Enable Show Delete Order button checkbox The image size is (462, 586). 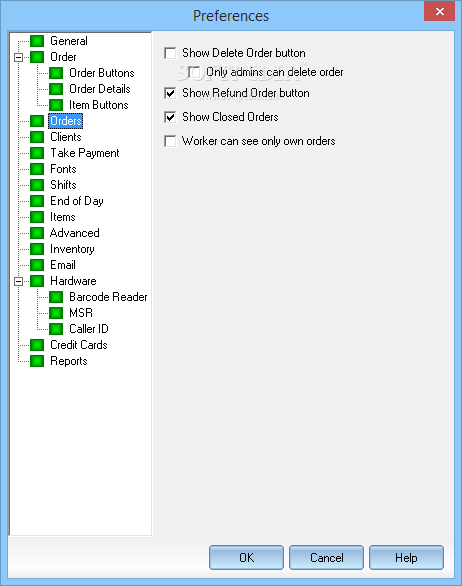[x=170, y=53]
